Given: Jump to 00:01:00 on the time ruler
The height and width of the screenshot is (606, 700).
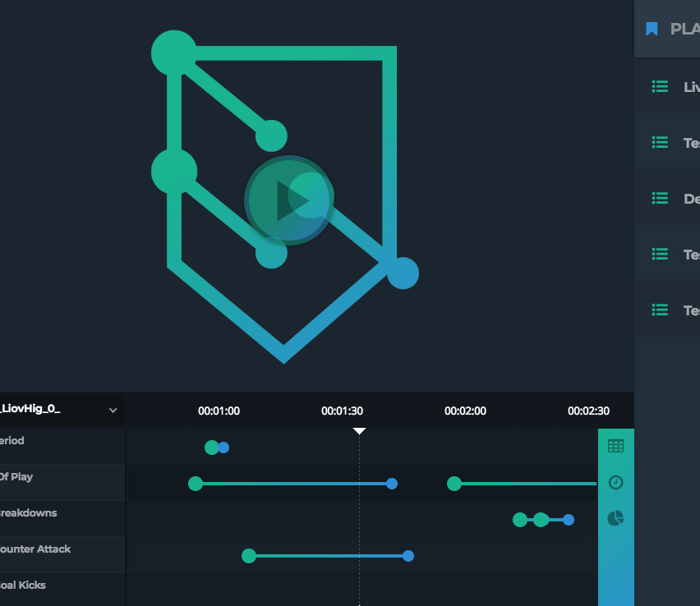Looking at the screenshot, I should [x=219, y=411].
